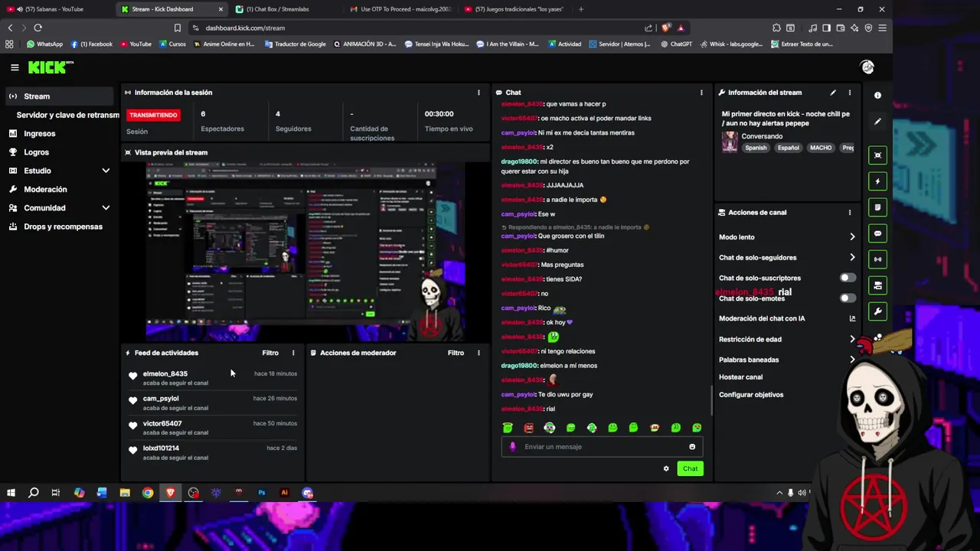Toggle Chat de solo-suscriptores switch
Image resolution: width=980 pixels, height=551 pixels.
848,278
